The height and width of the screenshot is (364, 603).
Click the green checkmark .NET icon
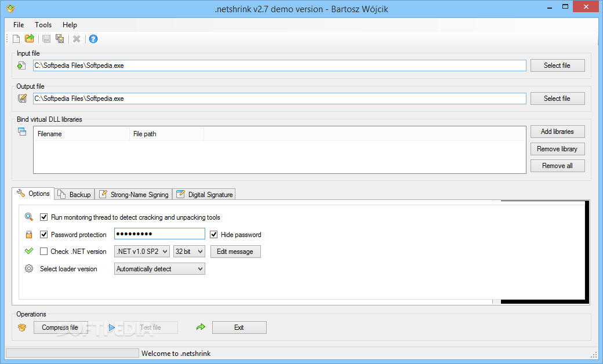click(29, 251)
